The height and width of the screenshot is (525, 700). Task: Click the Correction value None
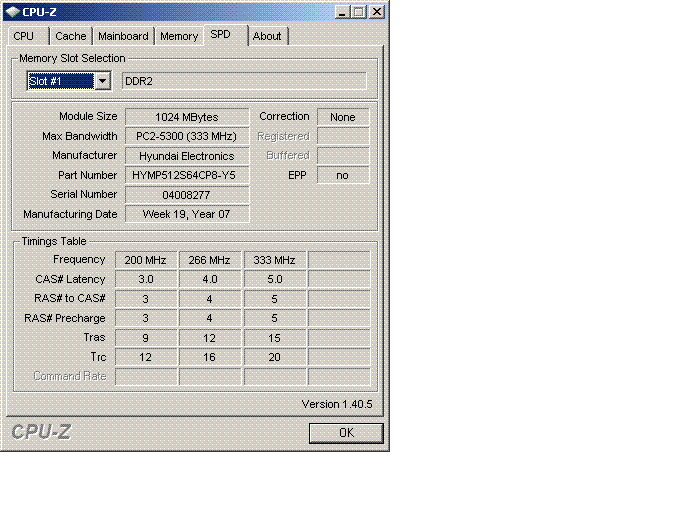tap(343, 117)
